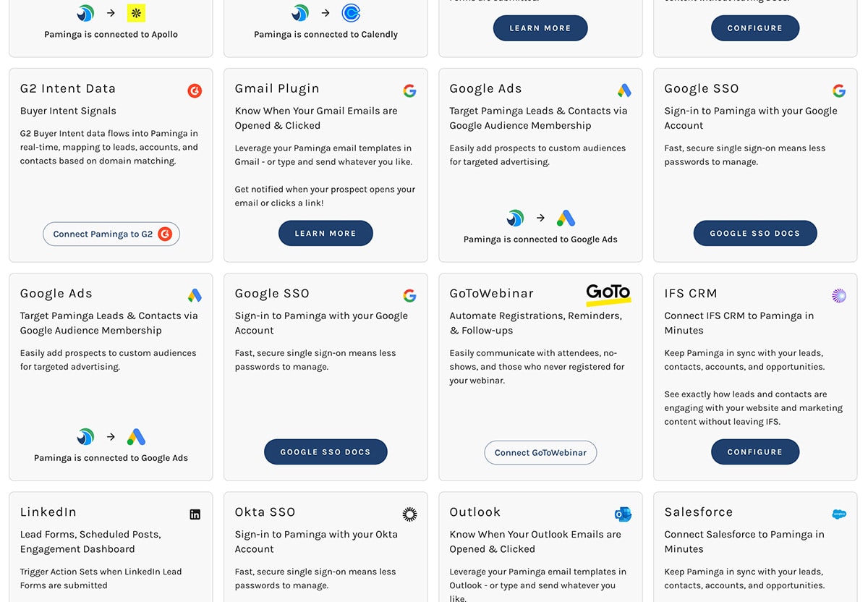Click the Salesforce cloud icon
868x602 pixels.
pos(838,514)
